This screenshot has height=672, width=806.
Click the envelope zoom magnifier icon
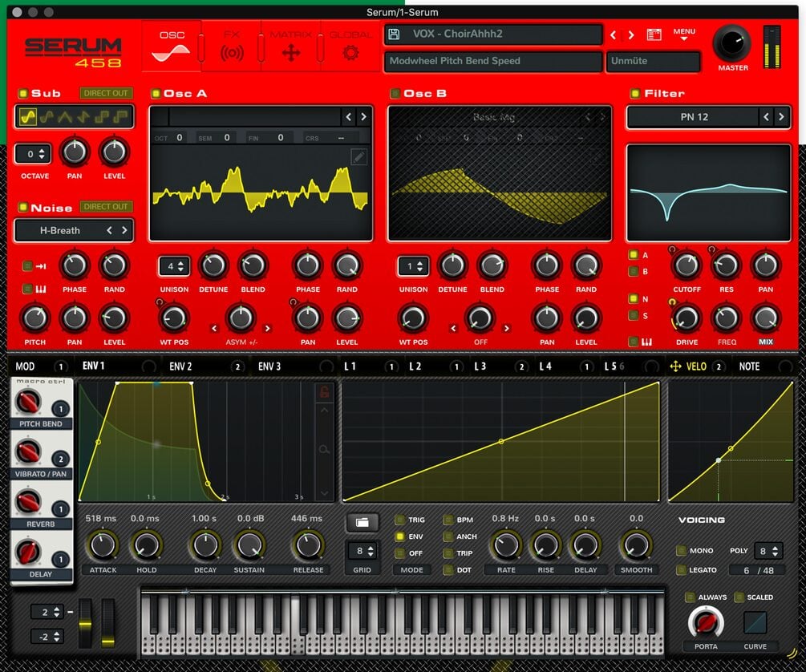324,450
